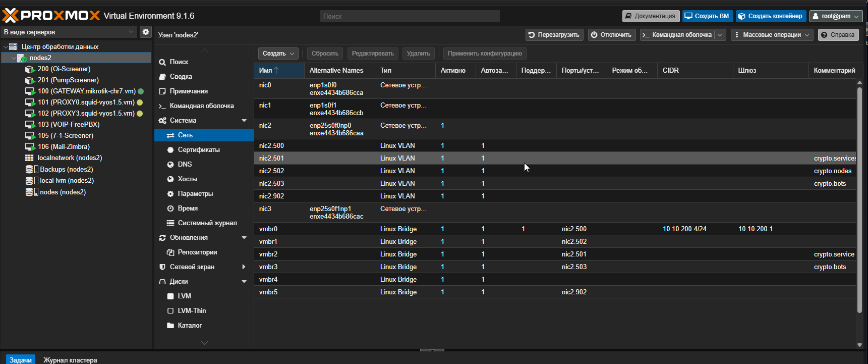Open LVM-Thin disks view

click(x=192, y=311)
